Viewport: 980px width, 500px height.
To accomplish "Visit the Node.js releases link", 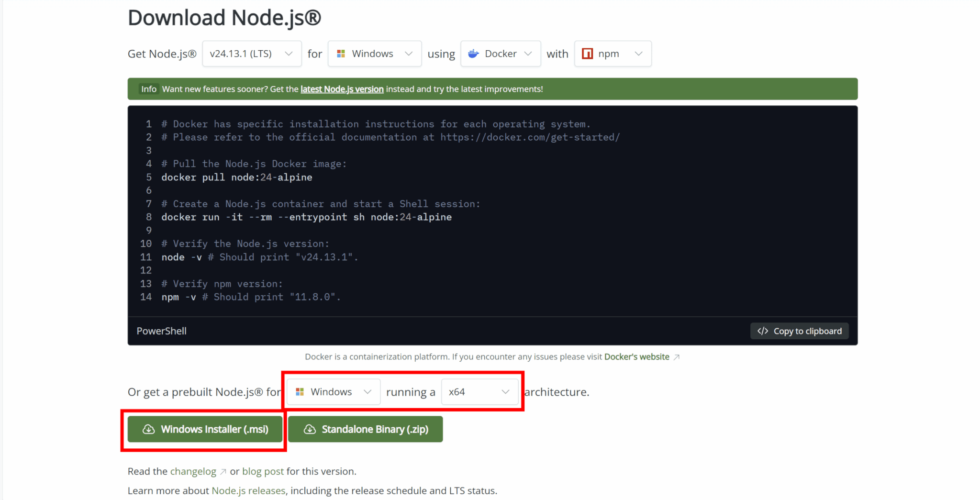I will click(x=248, y=490).
